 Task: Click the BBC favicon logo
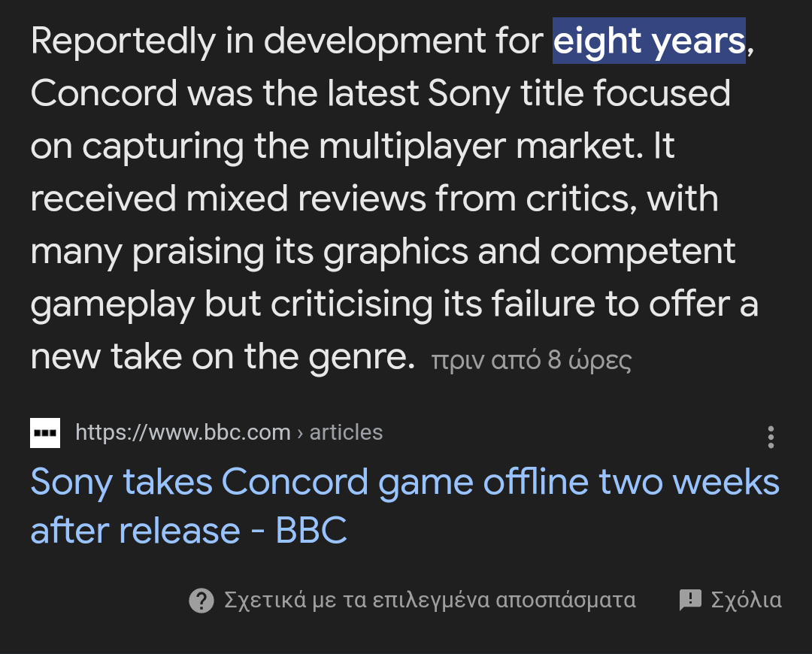(45, 433)
